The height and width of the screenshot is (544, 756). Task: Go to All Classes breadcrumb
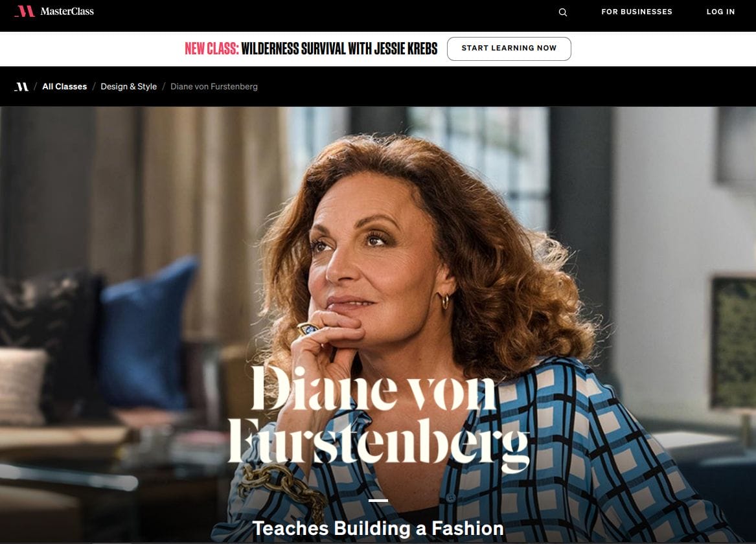coord(65,87)
